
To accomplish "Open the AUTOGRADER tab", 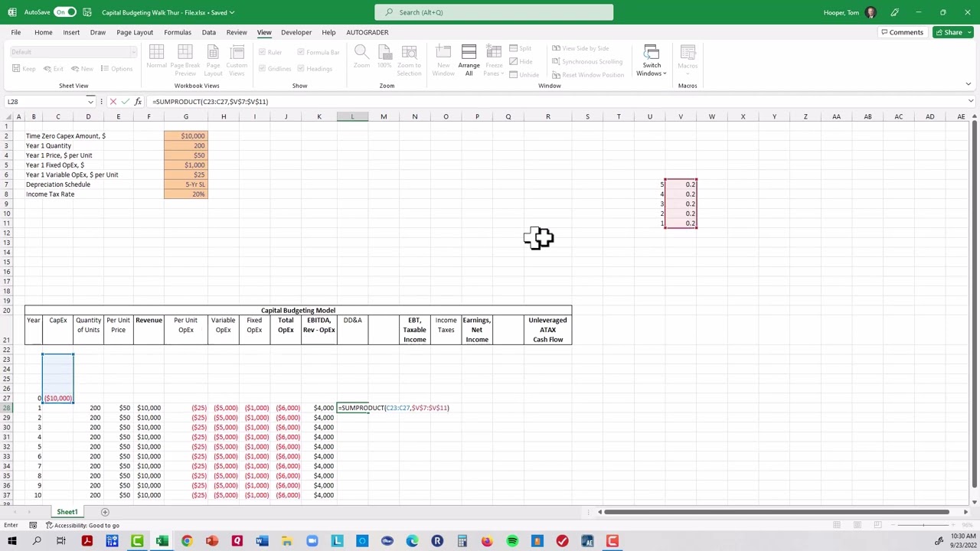I will click(367, 32).
